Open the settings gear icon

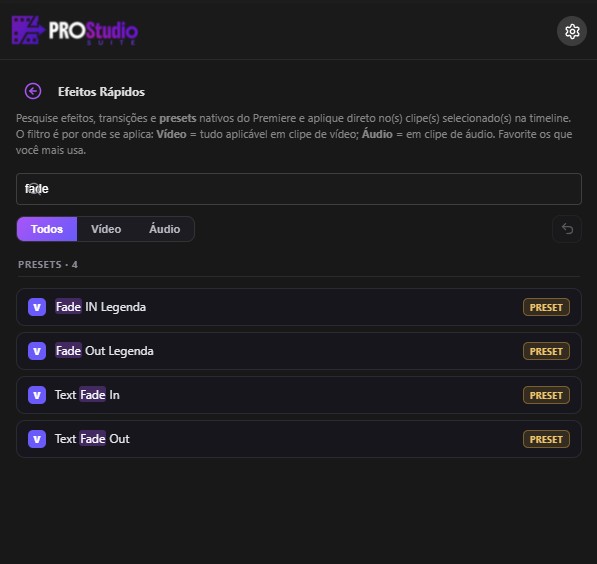571,31
